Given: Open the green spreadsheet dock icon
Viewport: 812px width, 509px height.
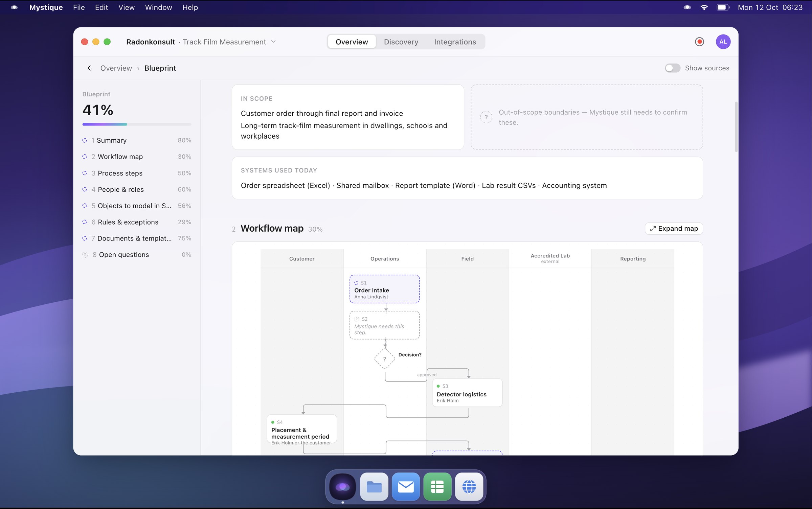Looking at the screenshot, I should coord(437,487).
